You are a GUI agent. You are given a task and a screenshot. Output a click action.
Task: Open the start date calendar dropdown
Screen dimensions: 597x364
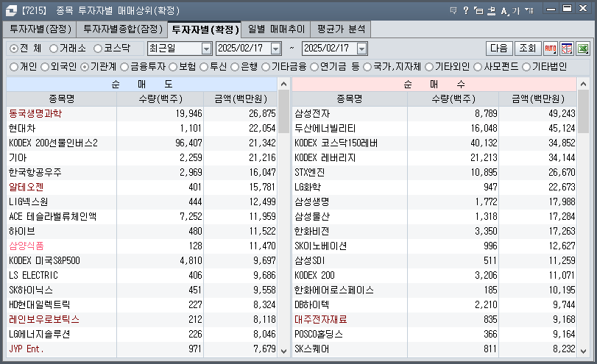coord(275,49)
